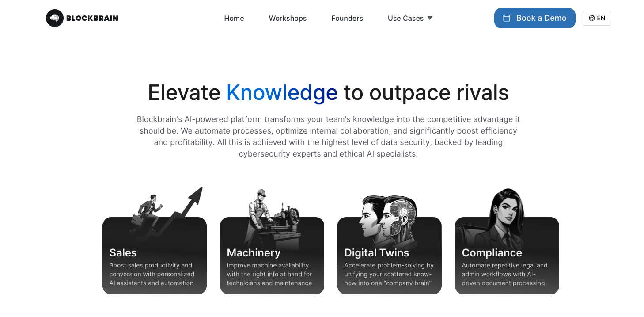This screenshot has height=317, width=644.
Task: Open the Digital Twins card heading
Action: pos(376,252)
